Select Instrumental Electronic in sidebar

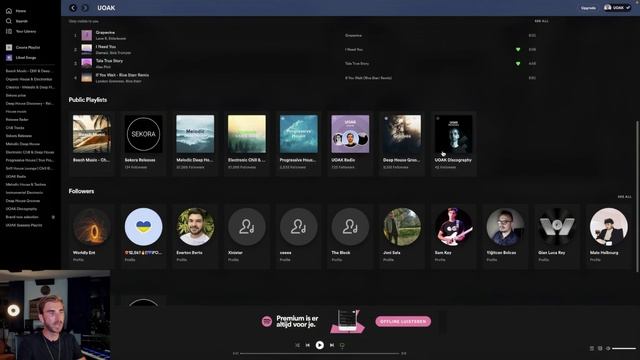point(24,192)
